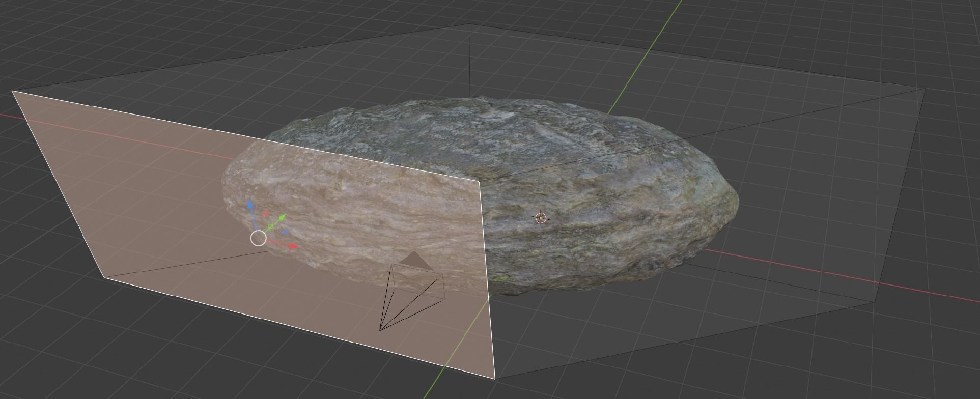Click the green plane handle on the gizmo

coord(271,226)
